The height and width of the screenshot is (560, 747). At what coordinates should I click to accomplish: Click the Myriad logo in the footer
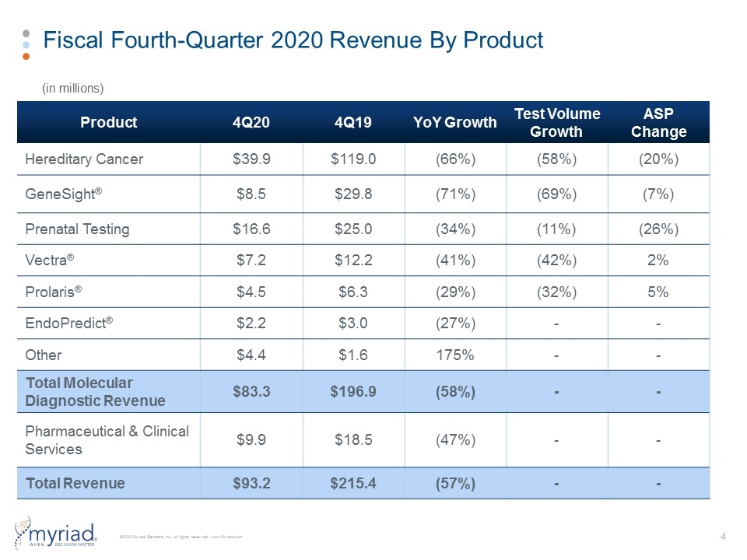coord(56,534)
